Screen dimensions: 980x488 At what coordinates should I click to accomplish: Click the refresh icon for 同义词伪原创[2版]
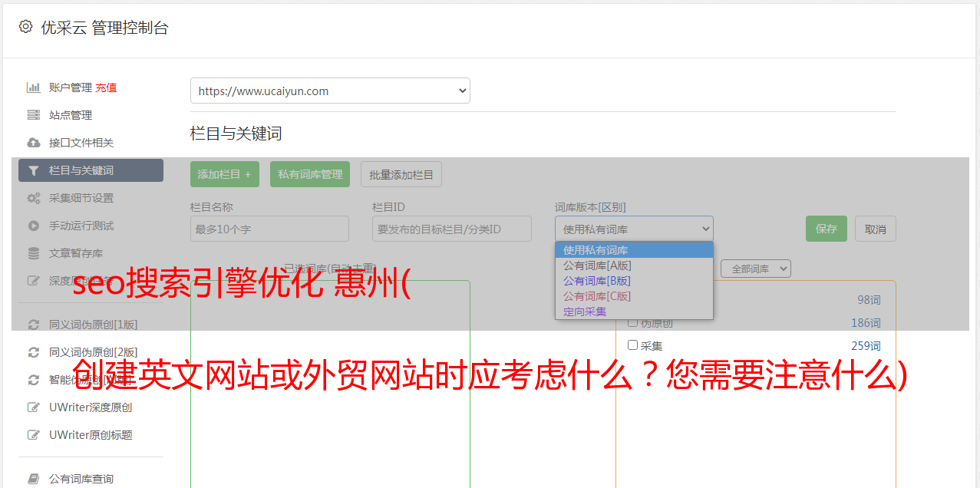(x=34, y=352)
